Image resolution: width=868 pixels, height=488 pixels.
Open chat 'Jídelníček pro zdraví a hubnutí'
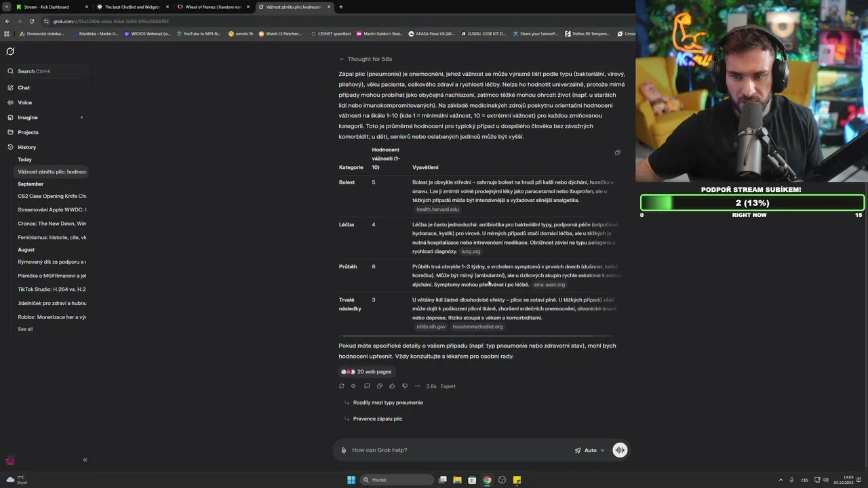point(52,303)
